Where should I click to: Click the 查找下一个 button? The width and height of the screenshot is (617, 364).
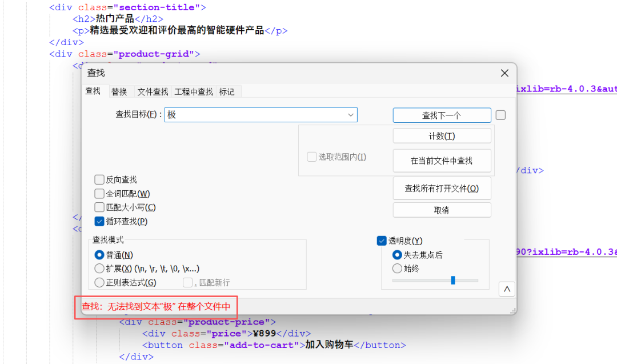click(x=442, y=115)
